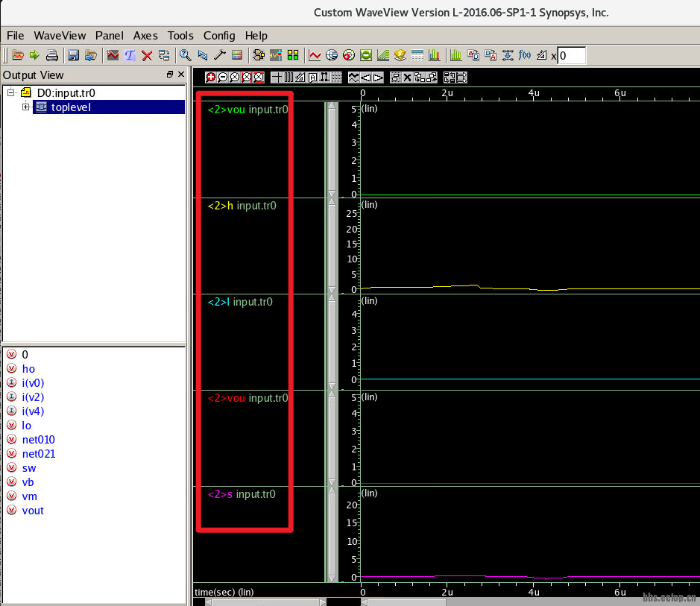Click the f(x) equation builder icon
This screenshot has width=700, height=606.
click(525, 55)
